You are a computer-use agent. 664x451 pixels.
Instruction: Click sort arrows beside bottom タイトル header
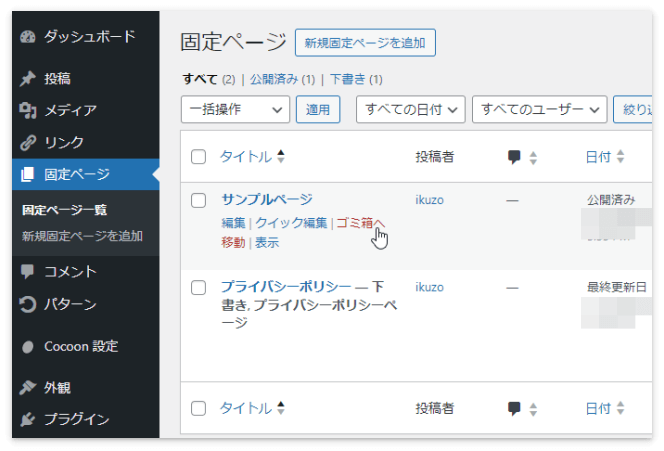point(281,408)
